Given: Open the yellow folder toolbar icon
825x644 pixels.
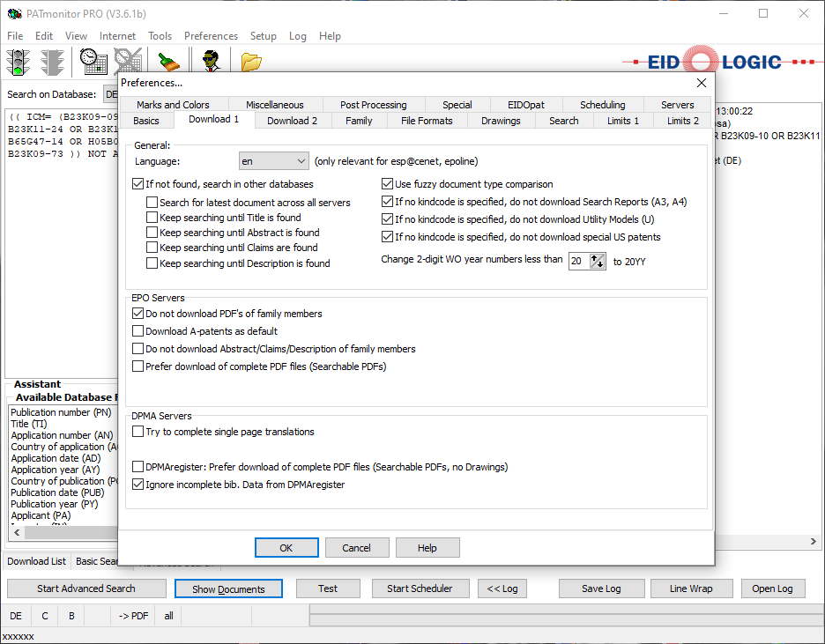Looking at the screenshot, I should click(251, 62).
